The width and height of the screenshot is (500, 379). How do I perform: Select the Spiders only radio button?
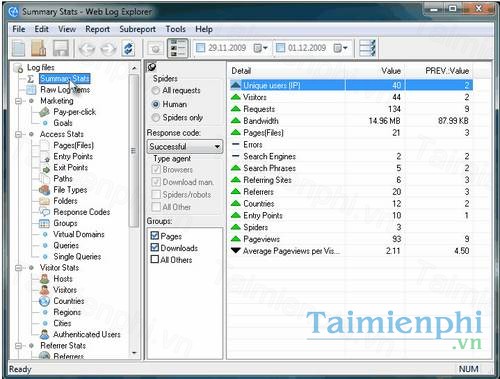tap(155, 118)
